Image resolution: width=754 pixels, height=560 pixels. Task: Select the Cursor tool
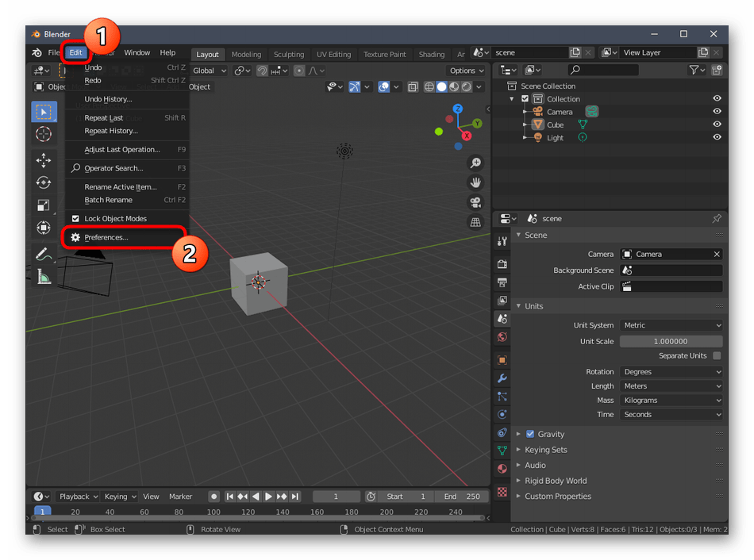pyautogui.click(x=44, y=134)
